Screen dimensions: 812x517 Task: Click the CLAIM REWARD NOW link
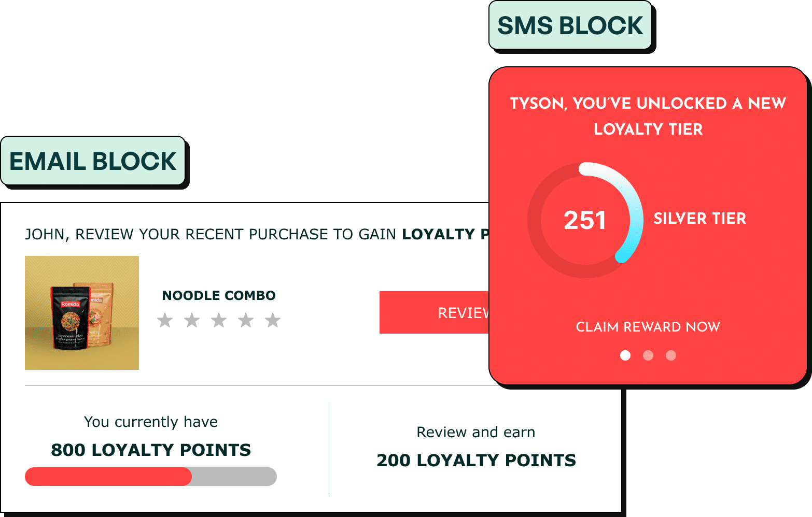648,327
